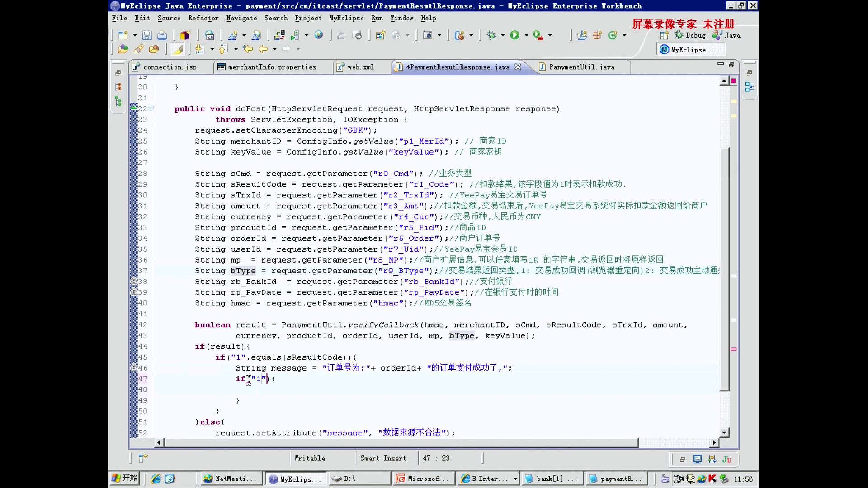The height and width of the screenshot is (488, 868).
Task: Switch to PanymentUtil.java editor tab
Action: click(581, 67)
